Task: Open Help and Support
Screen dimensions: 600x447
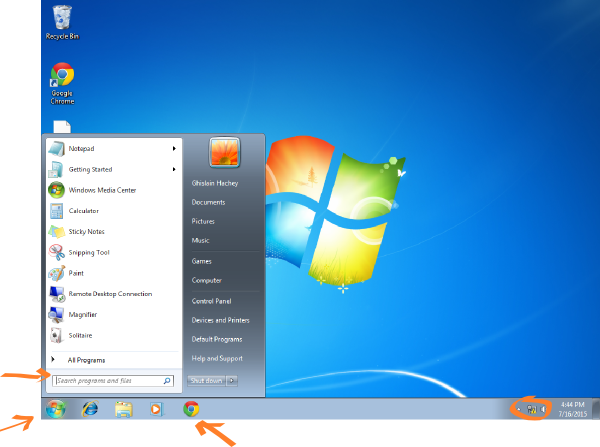Action: pyautogui.click(x=217, y=358)
